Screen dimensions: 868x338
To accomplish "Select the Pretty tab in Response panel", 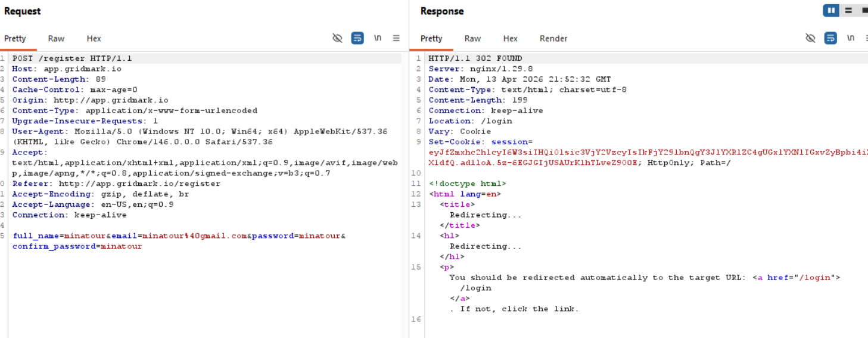I will pos(431,39).
